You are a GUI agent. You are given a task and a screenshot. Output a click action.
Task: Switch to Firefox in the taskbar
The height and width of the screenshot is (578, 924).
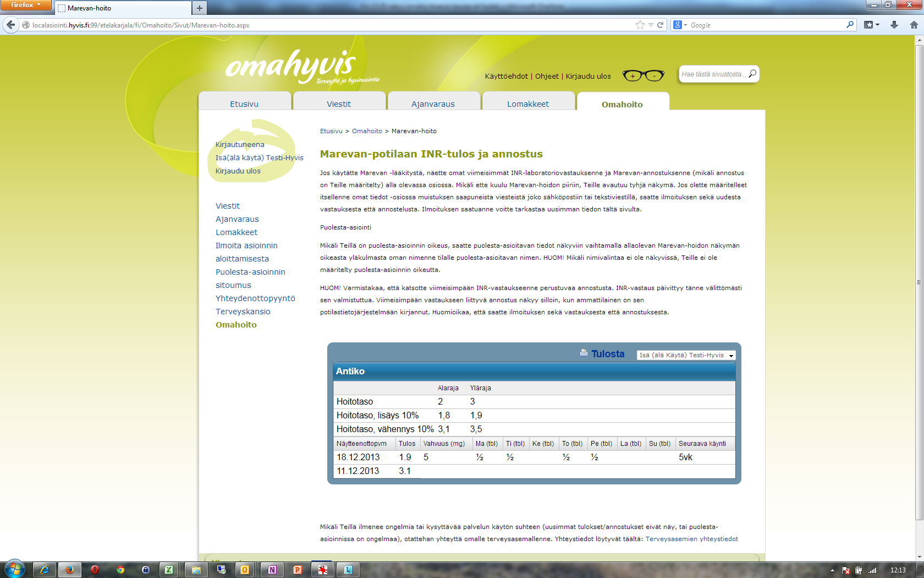70,570
